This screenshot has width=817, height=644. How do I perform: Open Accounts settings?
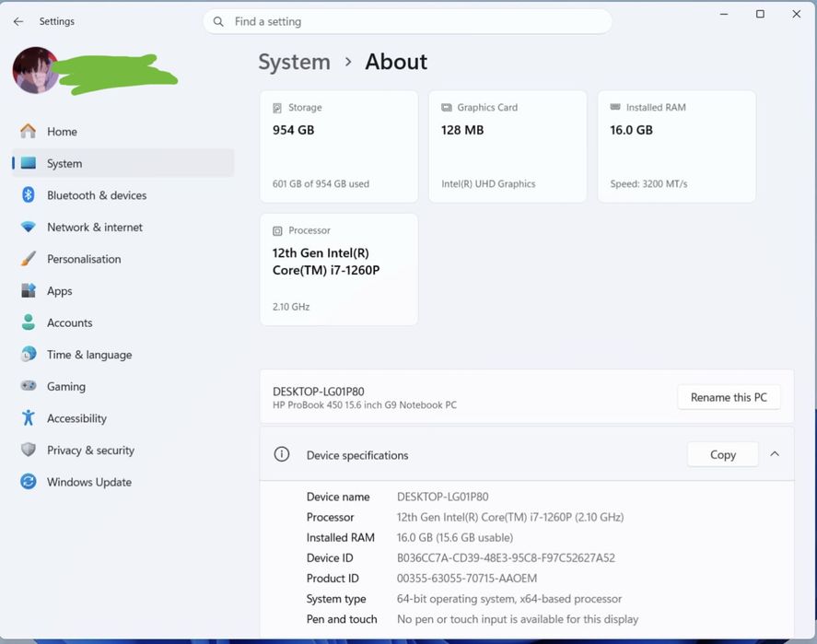(123, 322)
